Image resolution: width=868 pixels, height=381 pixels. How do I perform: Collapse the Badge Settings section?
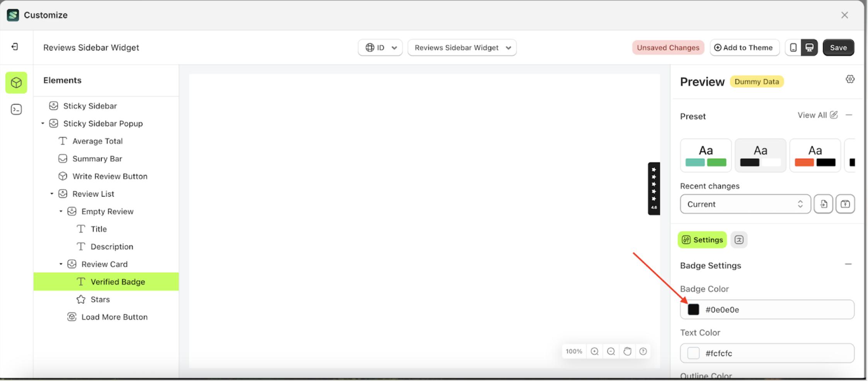pos(849,264)
